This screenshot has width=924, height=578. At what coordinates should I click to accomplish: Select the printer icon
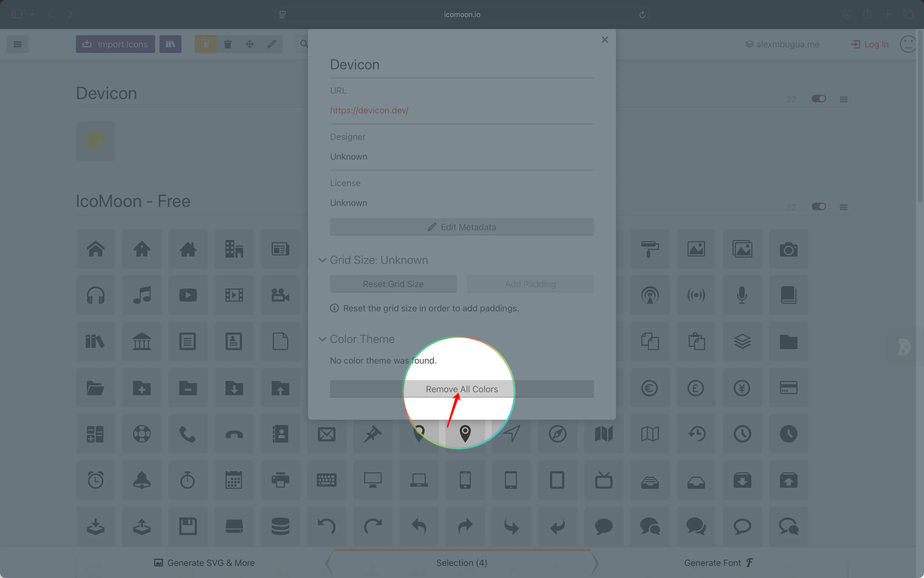point(280,481)
